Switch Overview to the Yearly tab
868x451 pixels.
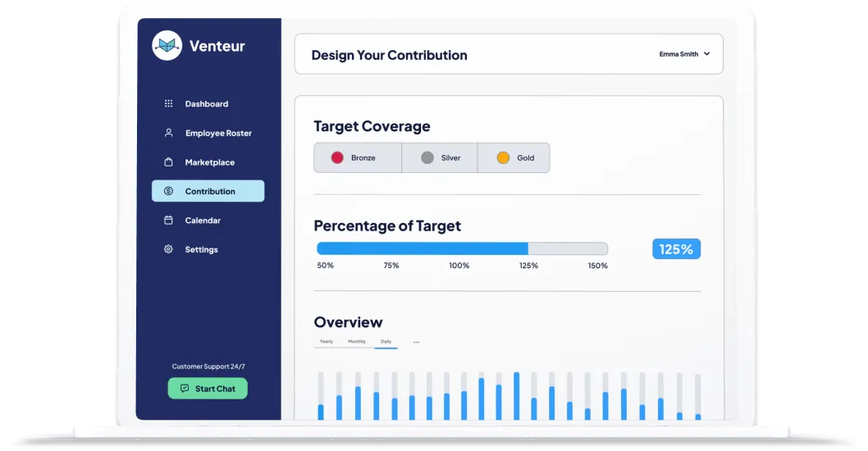(327, 341)
